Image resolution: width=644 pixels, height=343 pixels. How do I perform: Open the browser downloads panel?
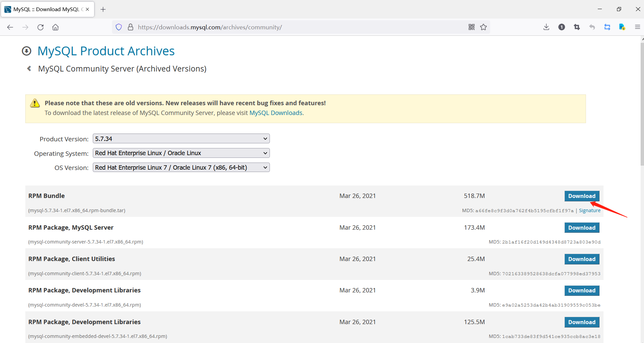547,27
